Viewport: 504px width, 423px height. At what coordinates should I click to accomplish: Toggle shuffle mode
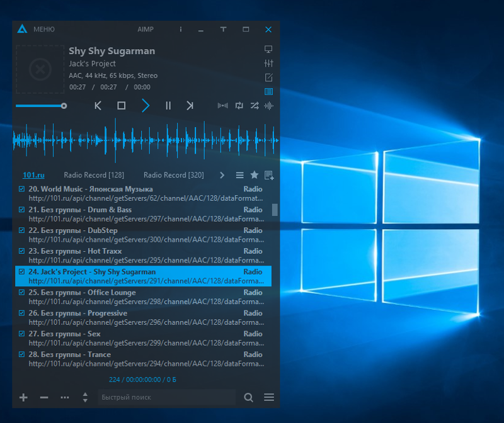pos(255,106)
